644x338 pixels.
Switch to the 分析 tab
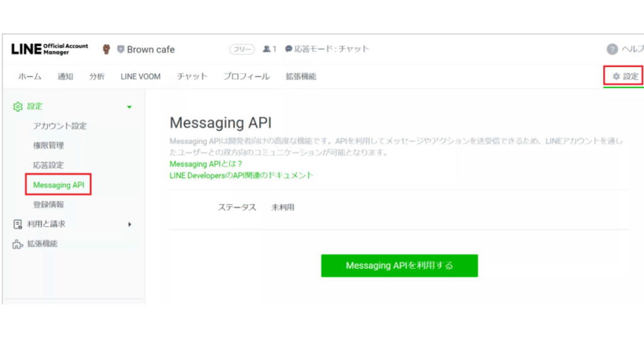coord(97,76)
